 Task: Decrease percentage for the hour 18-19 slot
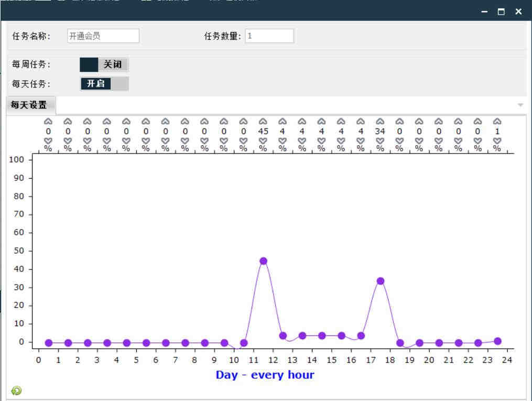click(x=399, y=140)
